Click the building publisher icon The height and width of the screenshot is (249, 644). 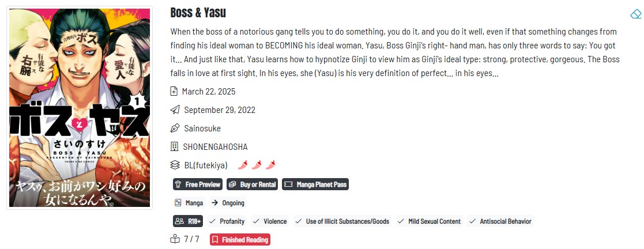pos(175,147)
